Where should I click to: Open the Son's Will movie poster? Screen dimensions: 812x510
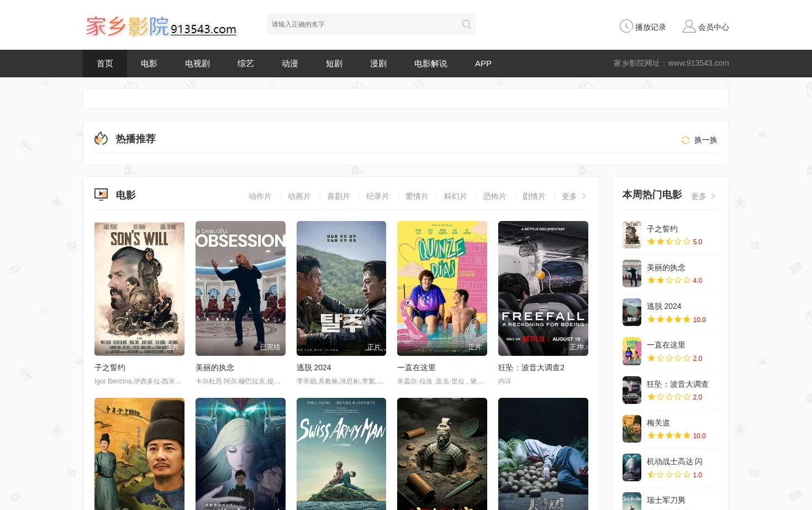[139, 288]
